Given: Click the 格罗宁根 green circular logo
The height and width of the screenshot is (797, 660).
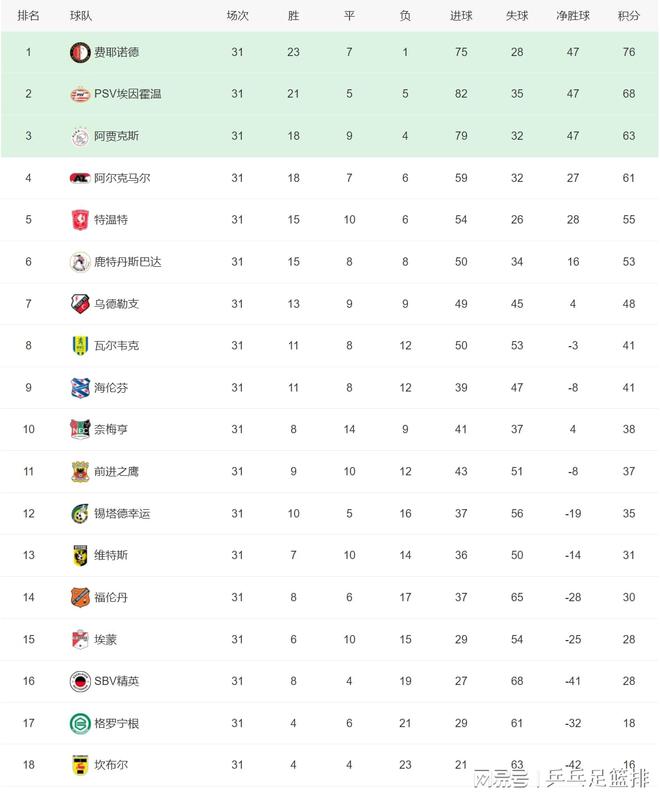Looking at the screenshot, I should point(80,723).
